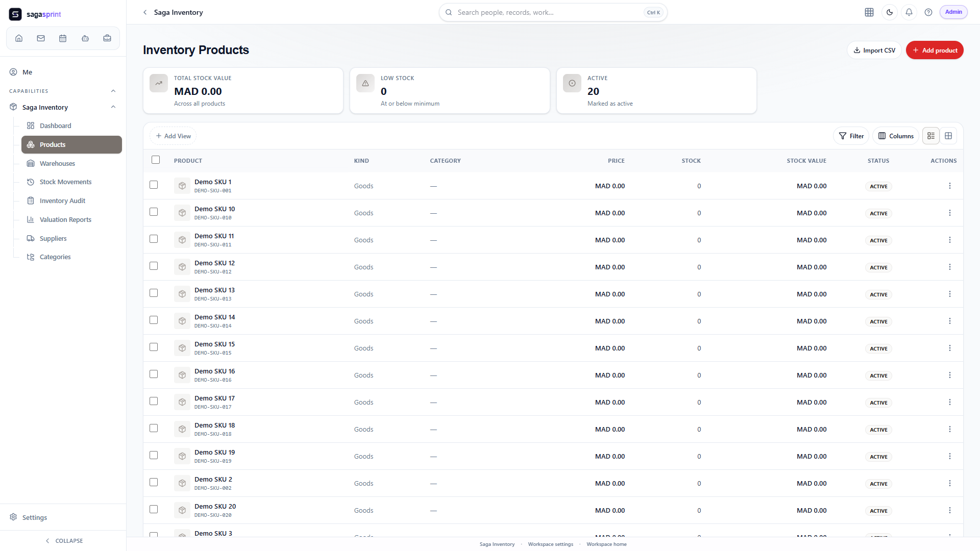Click the help question mark icon
The width and height of the screenshot is (980, 551).
click(928, 12)
